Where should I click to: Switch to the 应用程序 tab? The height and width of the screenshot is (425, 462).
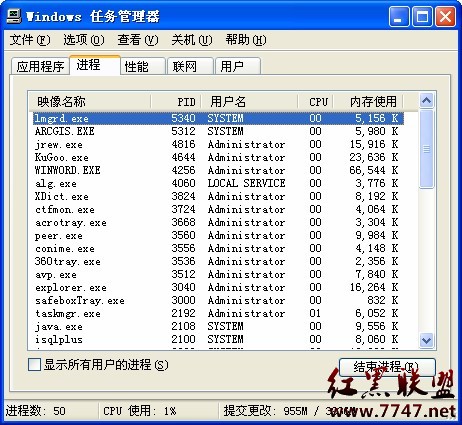(40, 66)
